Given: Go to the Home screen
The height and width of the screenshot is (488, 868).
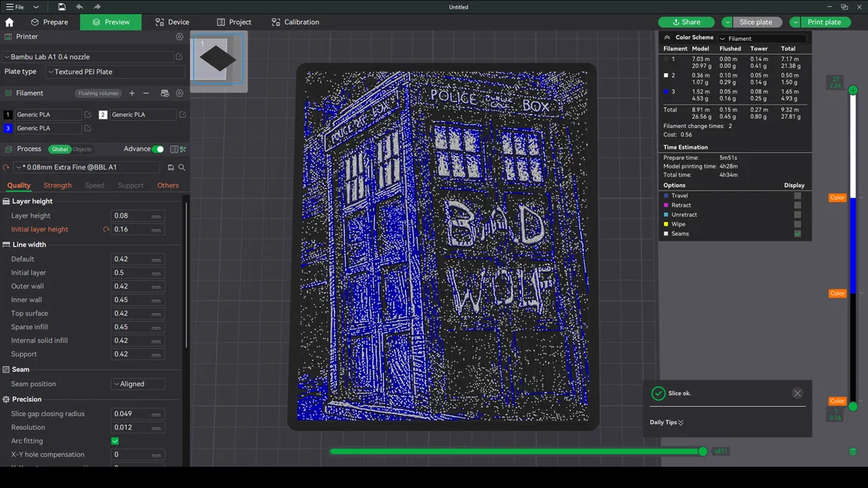Looking at the screenshot, I should [9, 22].
